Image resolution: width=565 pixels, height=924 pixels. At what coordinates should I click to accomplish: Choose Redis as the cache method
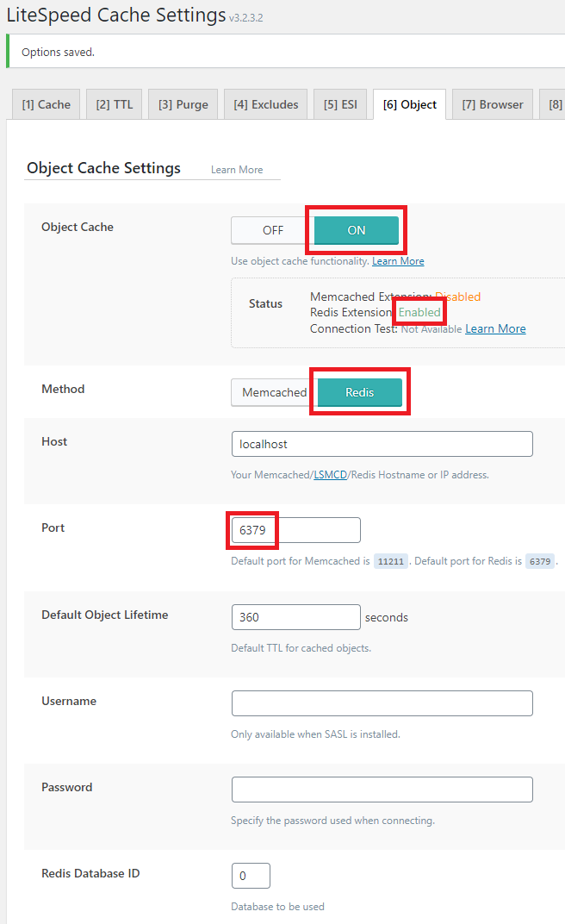coord(359,392)
